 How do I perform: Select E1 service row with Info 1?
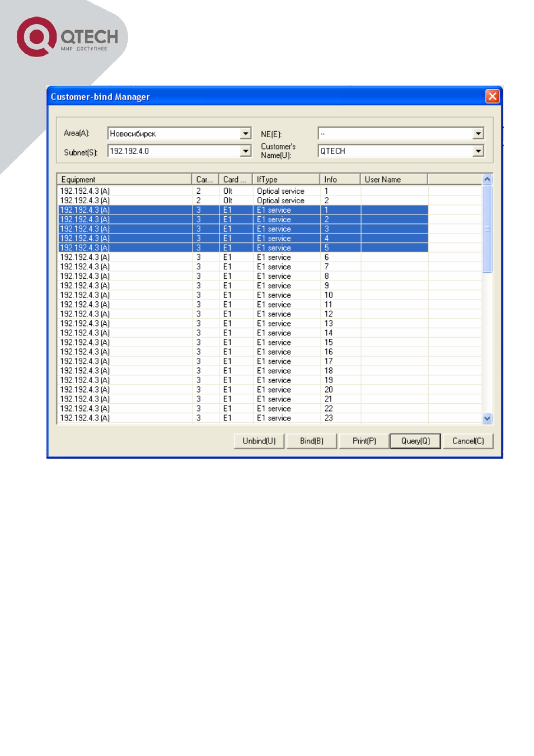(243, 210)
